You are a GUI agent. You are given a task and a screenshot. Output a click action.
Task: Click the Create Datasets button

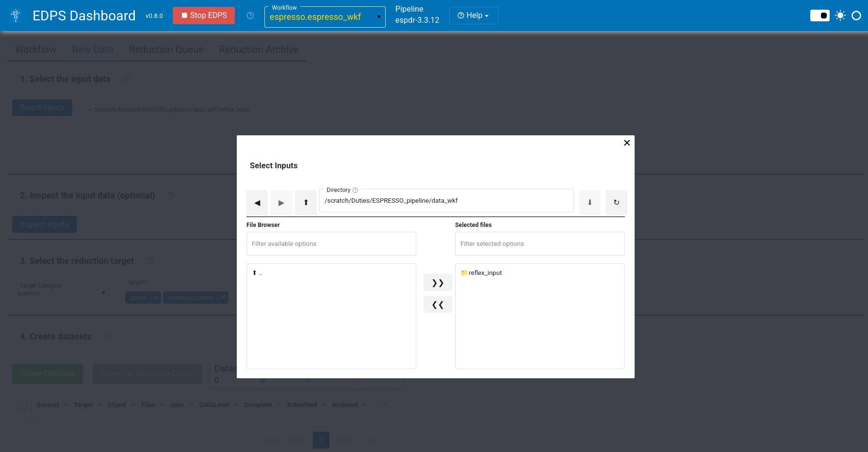48,374
